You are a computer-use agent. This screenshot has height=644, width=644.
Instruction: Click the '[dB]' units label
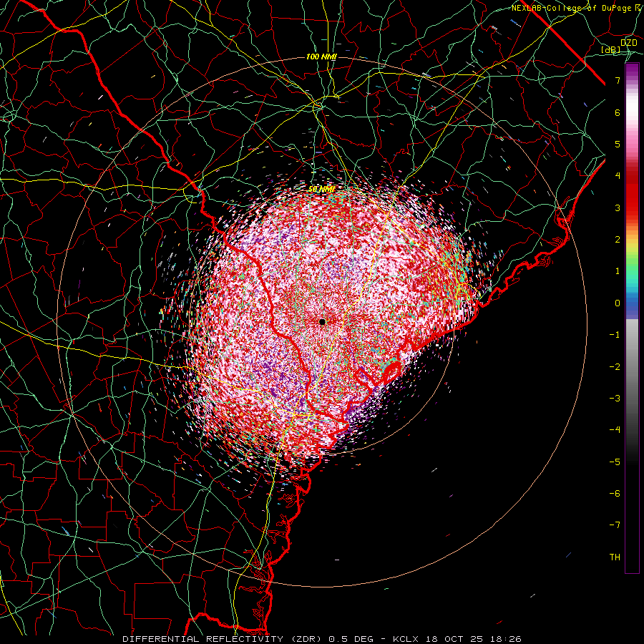click(x=611, y=50)
